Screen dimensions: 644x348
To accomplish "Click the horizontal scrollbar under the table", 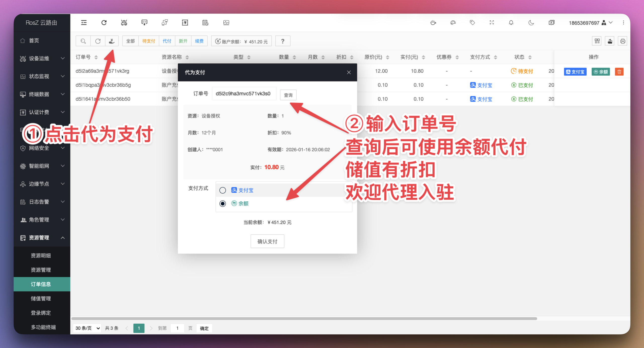I will click(304, 318).
